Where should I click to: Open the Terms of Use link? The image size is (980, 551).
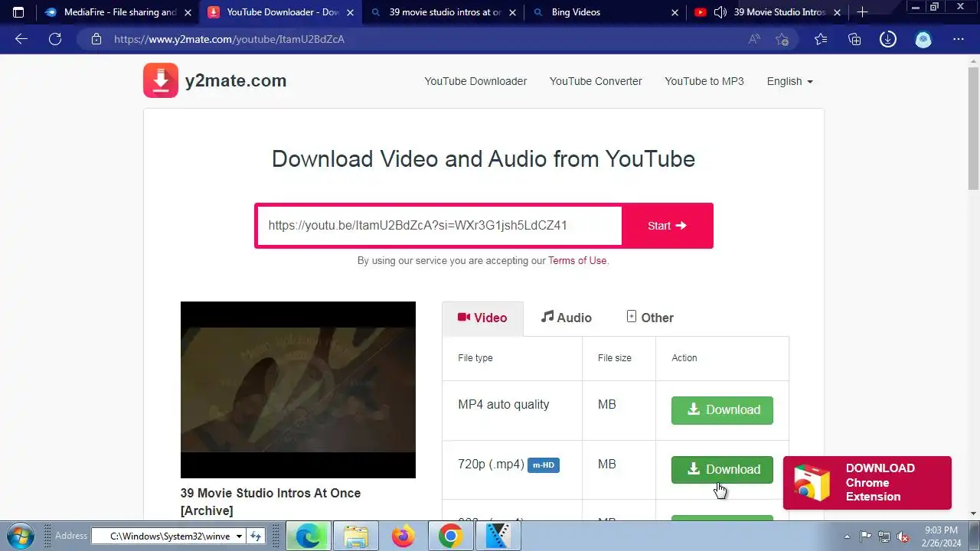pyautogui.click(x=577, y=261)
